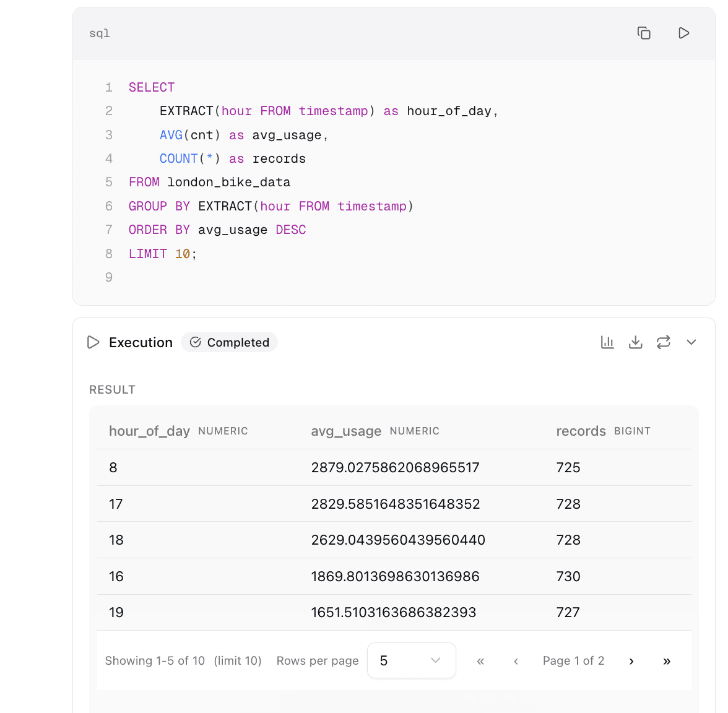The width and height of the screenshot is (728, 713).
Task: Click the Execution header label
Action: 141,342
